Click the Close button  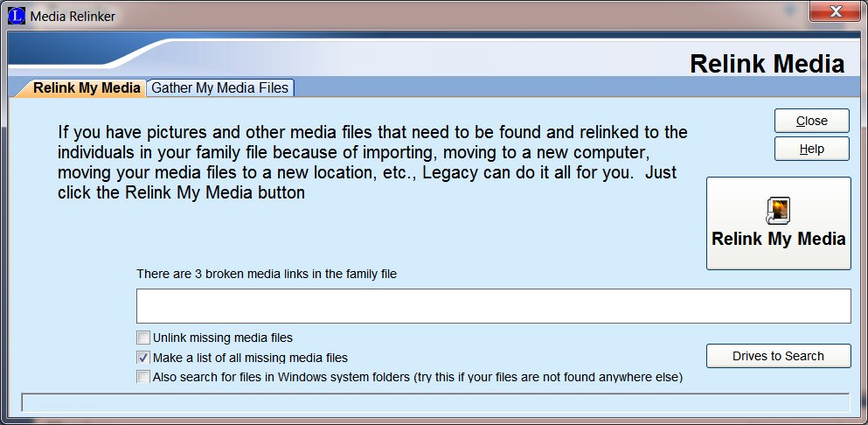811,121
